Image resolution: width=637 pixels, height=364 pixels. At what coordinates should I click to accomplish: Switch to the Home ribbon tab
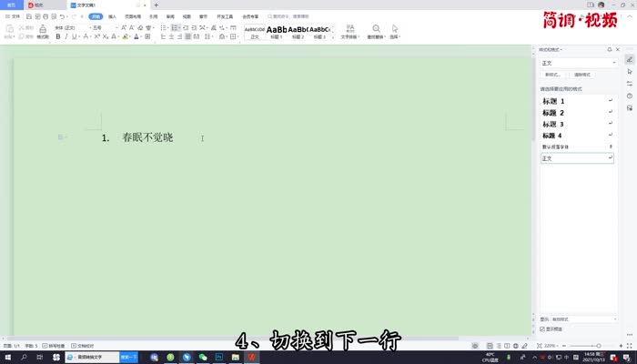pos(96,16)
